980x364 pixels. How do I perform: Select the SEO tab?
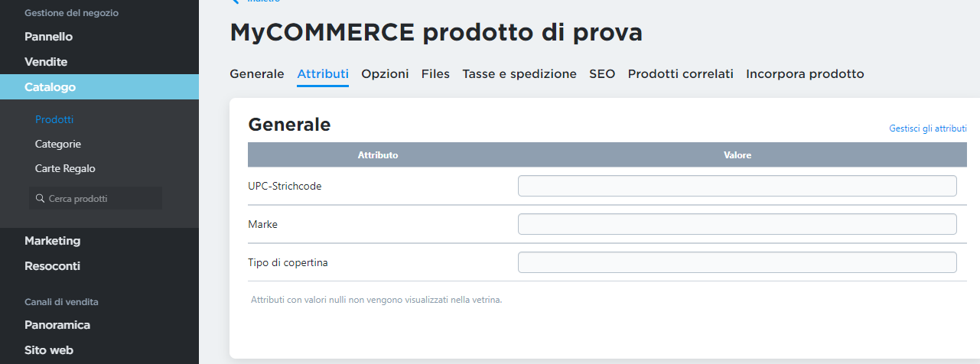click(x=602, y=74)
